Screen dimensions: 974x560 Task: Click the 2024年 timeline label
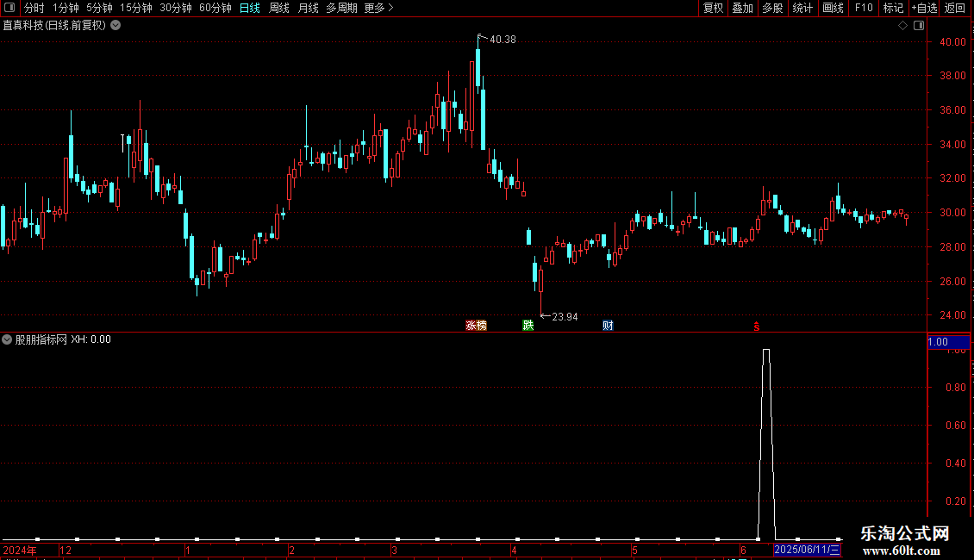20,550
